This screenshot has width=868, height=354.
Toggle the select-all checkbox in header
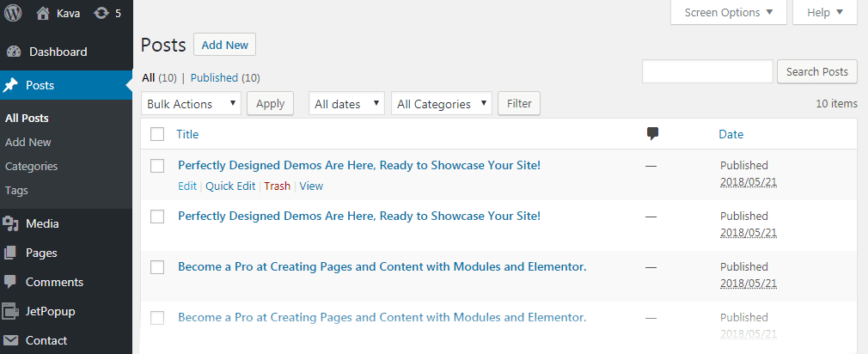[x=157, y=134]
